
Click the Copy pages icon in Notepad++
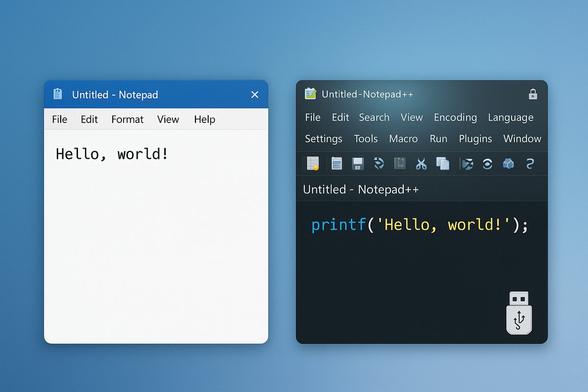click(x=443, y=163)
